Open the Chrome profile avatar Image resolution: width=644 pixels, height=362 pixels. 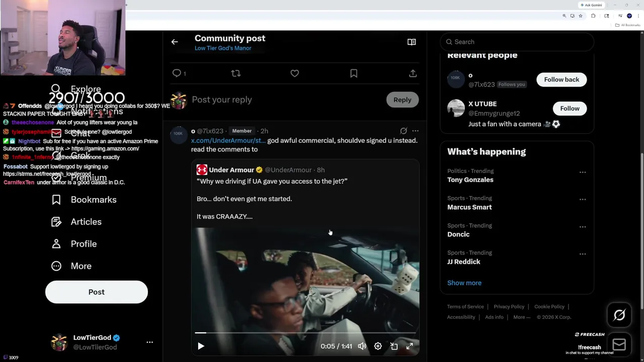tap(629, 16)
